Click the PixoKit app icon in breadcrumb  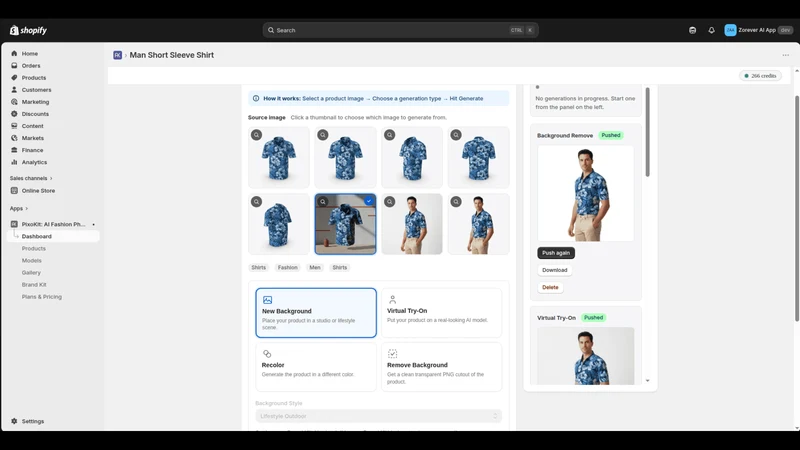coord(117,55)
